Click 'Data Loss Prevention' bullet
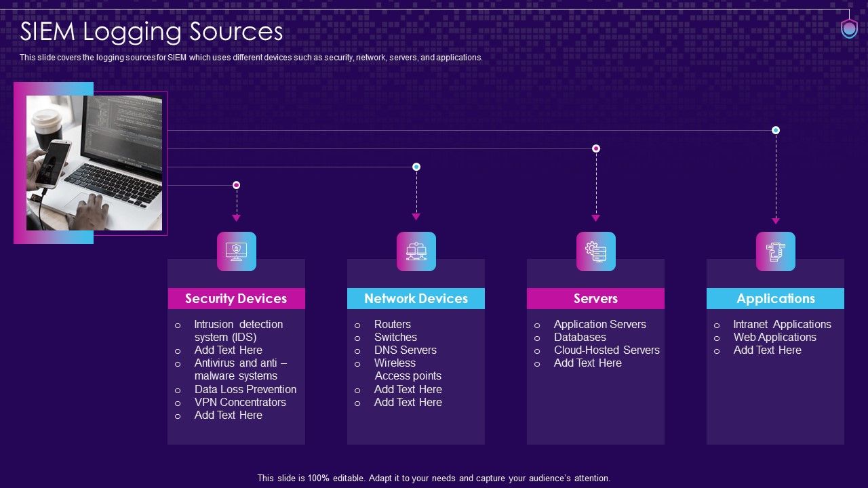The image size is (868, 488). (x=245, y=389)
